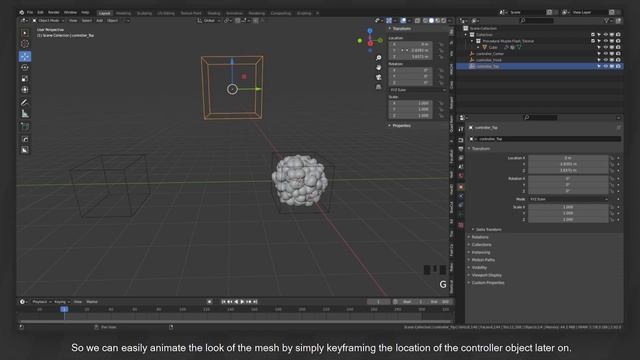Select the Move tool in viewport toolbar
The height and width of the screenshot is (360, 640).
[x=25, y=56]
